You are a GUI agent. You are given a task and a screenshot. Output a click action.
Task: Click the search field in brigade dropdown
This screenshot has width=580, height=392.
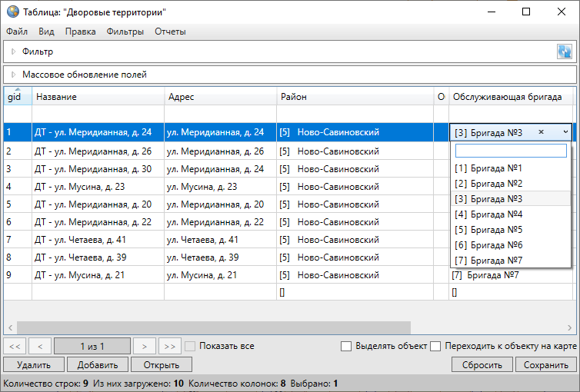(510, 151)
